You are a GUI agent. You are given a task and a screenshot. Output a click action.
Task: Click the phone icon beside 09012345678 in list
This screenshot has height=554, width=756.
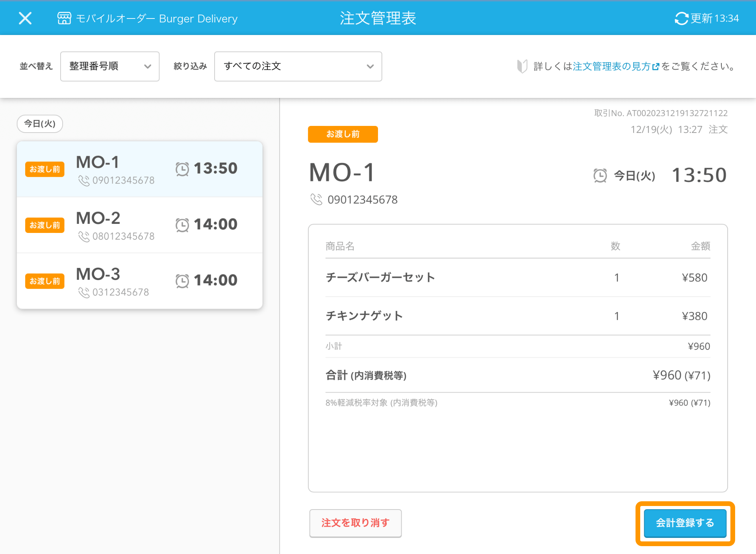83,180
